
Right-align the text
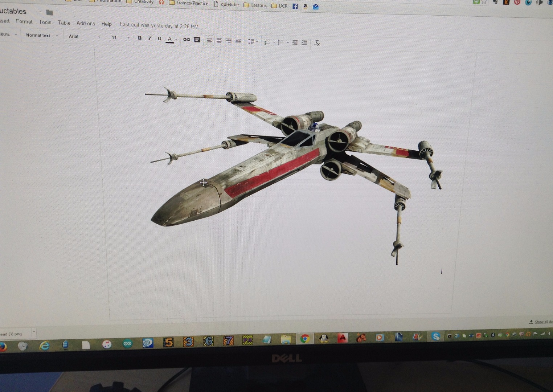[229, 41]
